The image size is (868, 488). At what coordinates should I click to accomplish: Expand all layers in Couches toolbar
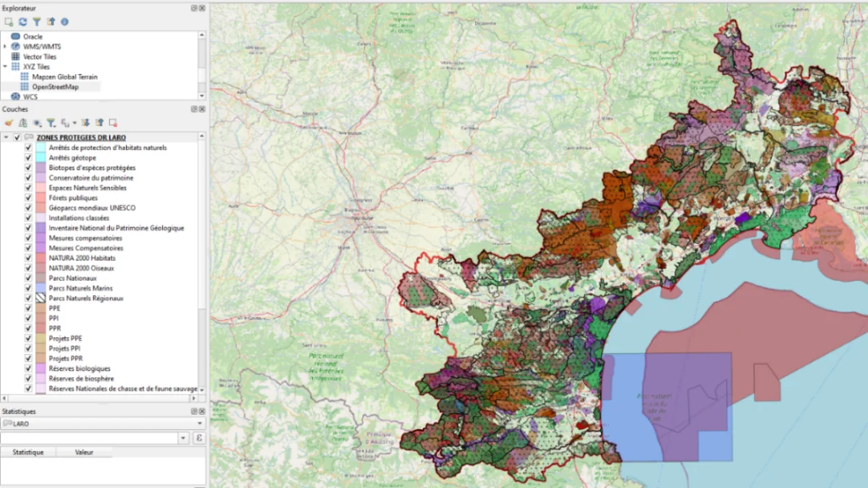[86, 123]
